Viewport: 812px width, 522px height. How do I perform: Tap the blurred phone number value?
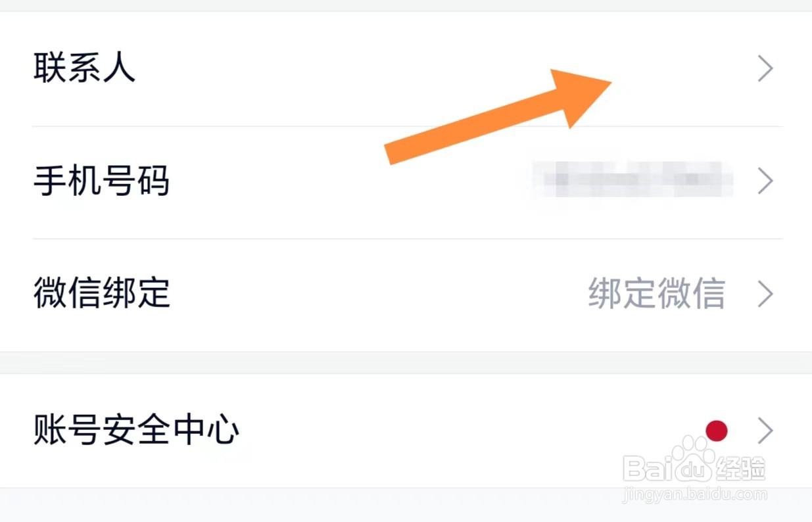coord(633,179)
